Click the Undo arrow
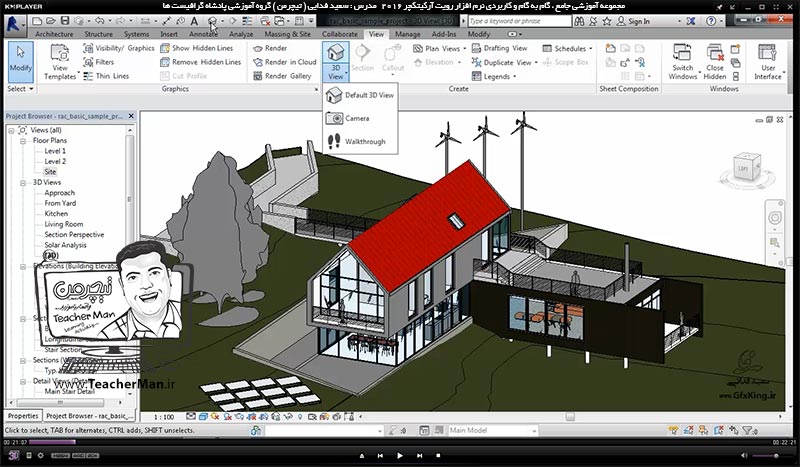Screen dimensions: 800x467 (x=99, y=21)
